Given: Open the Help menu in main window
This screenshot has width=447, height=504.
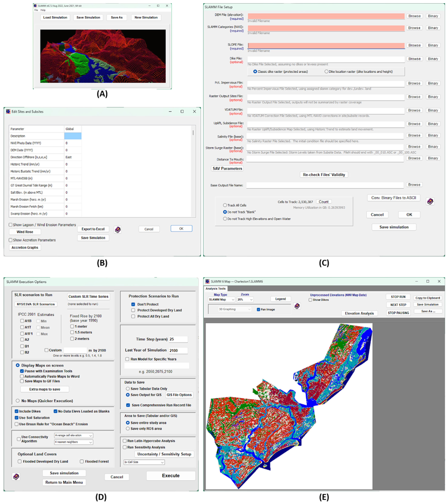Looking at the screenshot, I should (43, 10).
